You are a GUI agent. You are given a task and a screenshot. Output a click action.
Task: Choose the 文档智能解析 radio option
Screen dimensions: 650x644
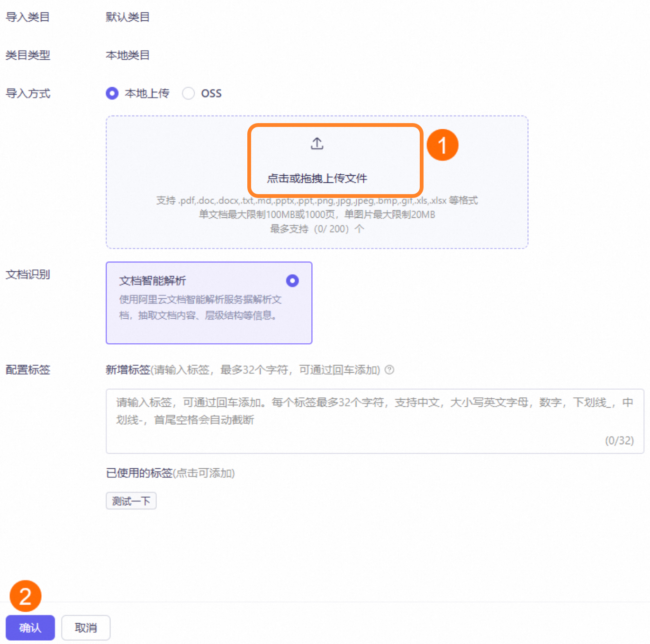pyautogui.click(x=292, y=281)
